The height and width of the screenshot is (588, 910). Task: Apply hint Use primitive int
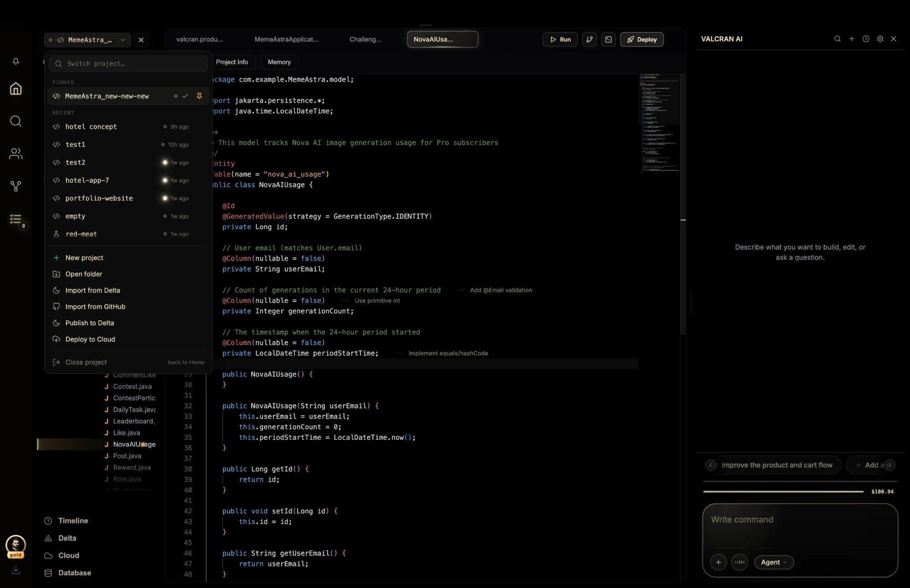tap(377, 301)
